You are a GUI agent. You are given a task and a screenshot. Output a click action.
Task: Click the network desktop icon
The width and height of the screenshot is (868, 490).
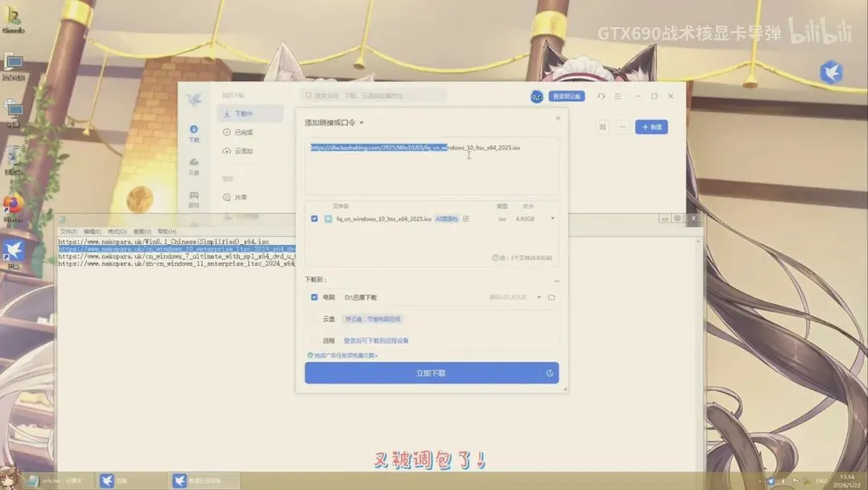(x=14, y=113)
